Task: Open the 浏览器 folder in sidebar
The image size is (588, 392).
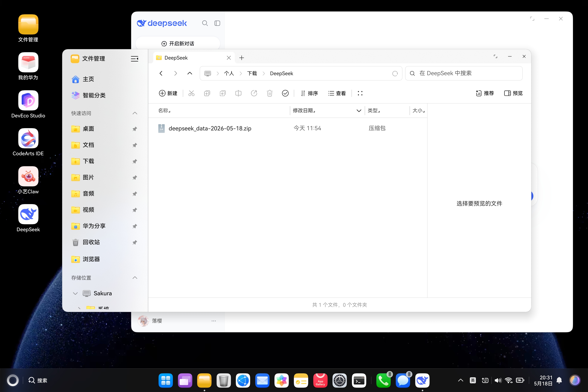Action: (x=105, y=259)
